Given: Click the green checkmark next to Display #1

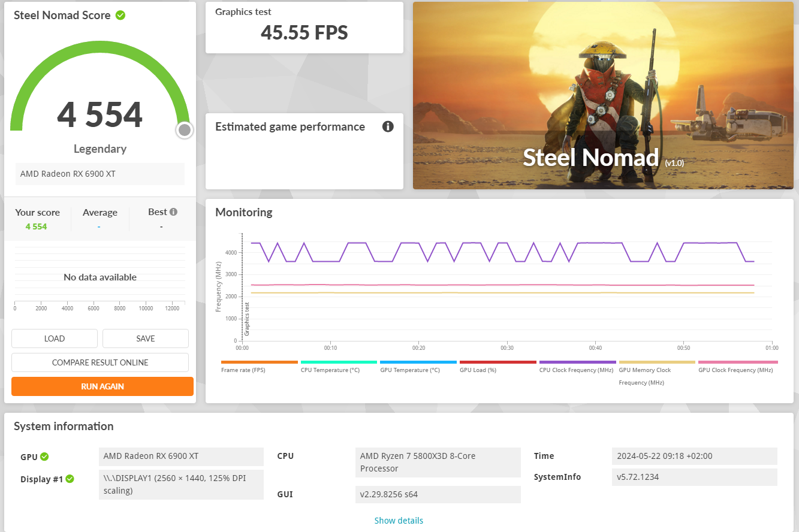Looking at the screenshot, I should tap(70, 479).
